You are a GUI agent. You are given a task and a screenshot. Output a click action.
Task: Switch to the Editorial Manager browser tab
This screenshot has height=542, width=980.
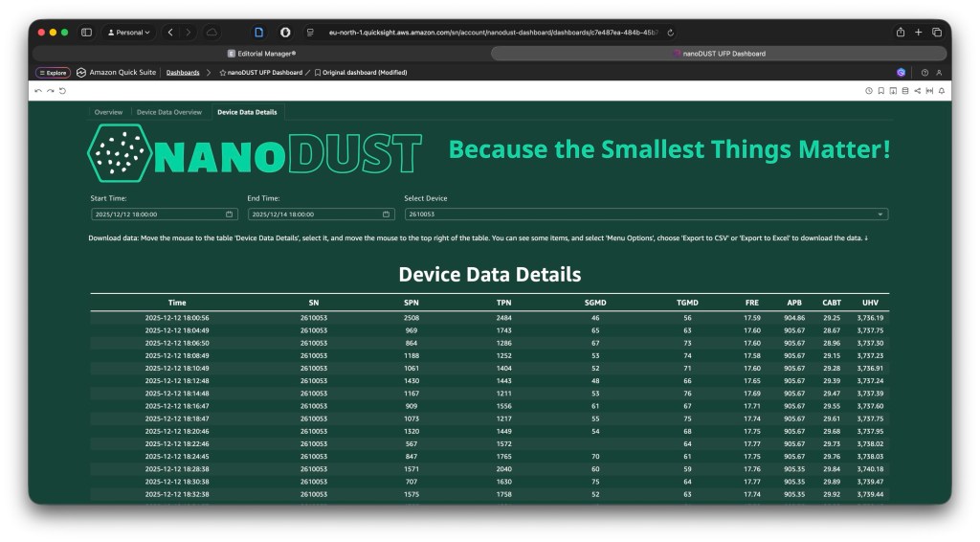pos(261,54)
